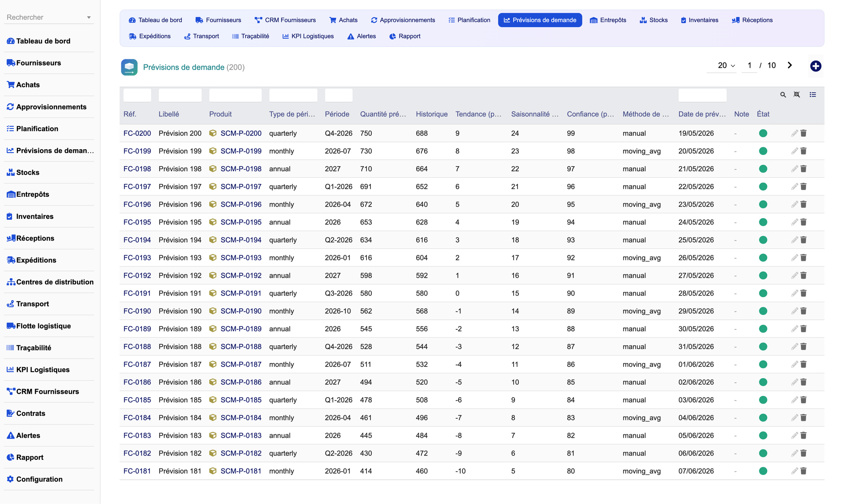The width and height of the screenshot is (842, 504).
Task: Click the date cell 07/06/2026
Action: 696,471
